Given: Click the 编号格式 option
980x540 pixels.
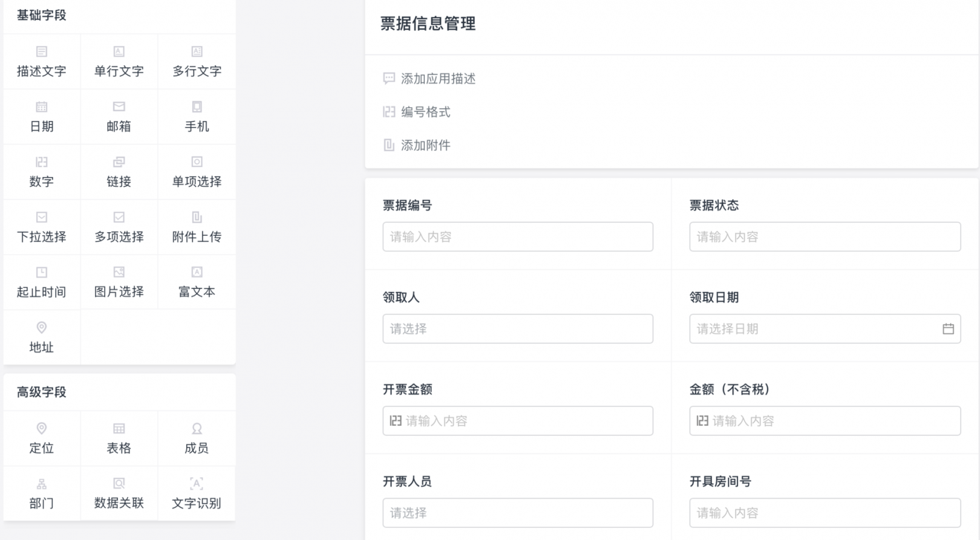Looking at the screenshot, I should pos(425,112).
